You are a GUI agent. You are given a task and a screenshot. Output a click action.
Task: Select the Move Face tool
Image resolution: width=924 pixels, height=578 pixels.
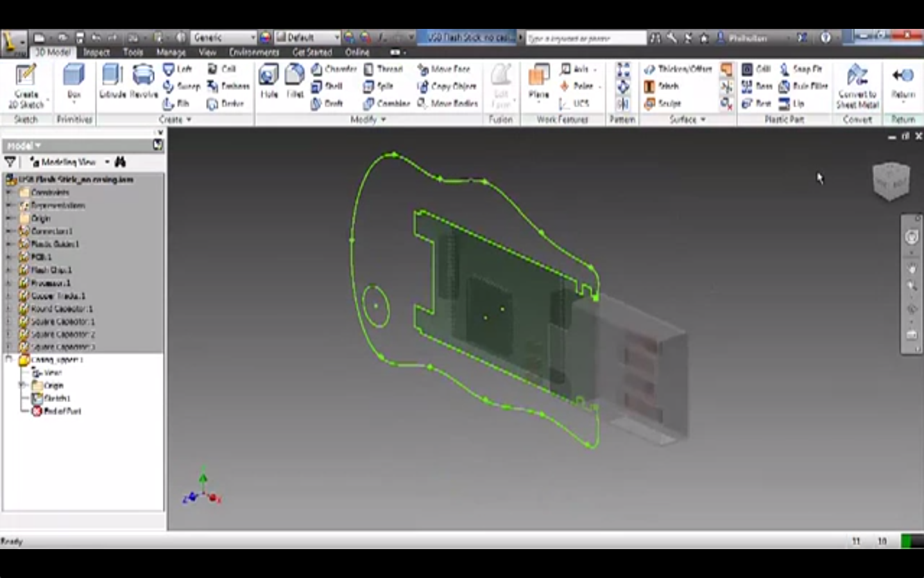444,69
